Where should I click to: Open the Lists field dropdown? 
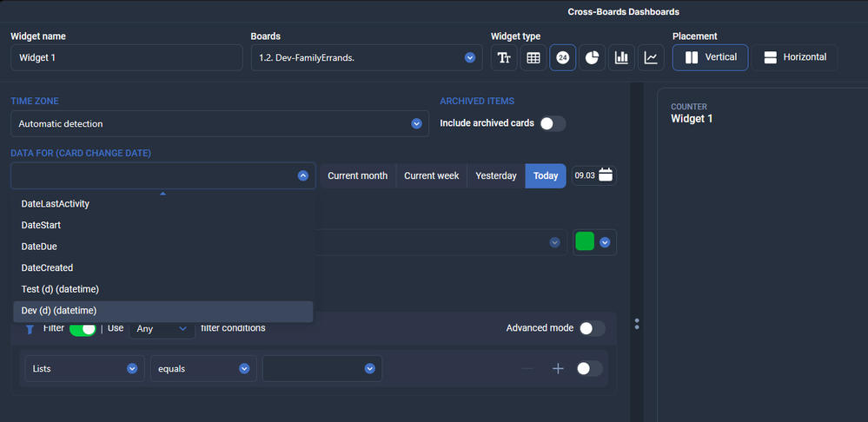pos(84,368)
